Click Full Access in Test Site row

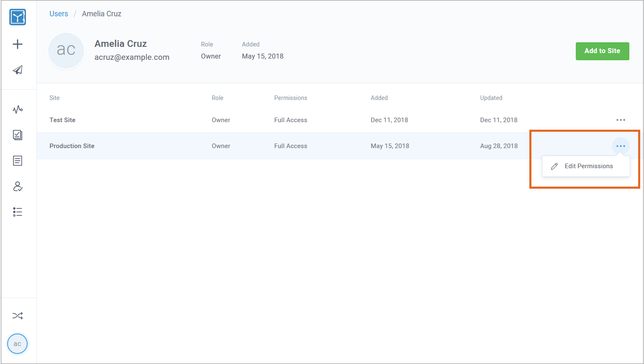click(291, 120)
